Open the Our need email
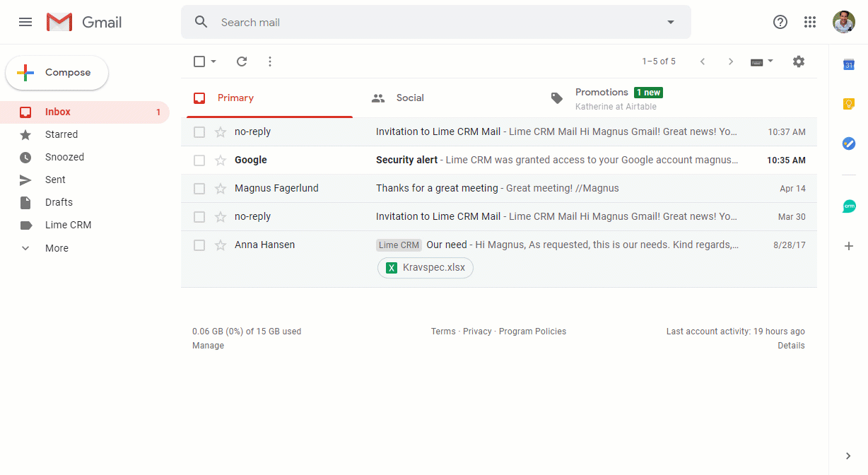The height and width of the screenshot is (475, 868). point(499,259)
